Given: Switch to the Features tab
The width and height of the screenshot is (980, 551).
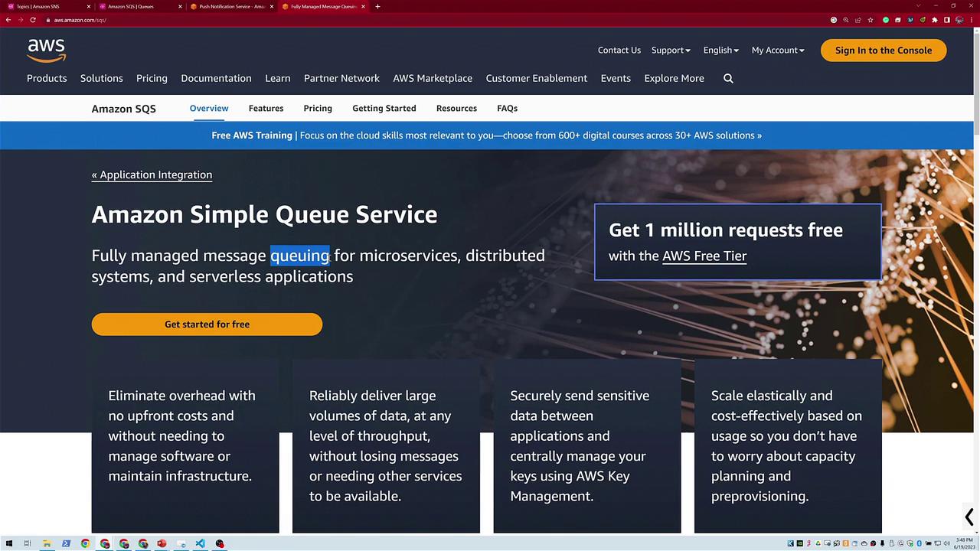Looking at the screenshot, I should [x=266, y=108].
